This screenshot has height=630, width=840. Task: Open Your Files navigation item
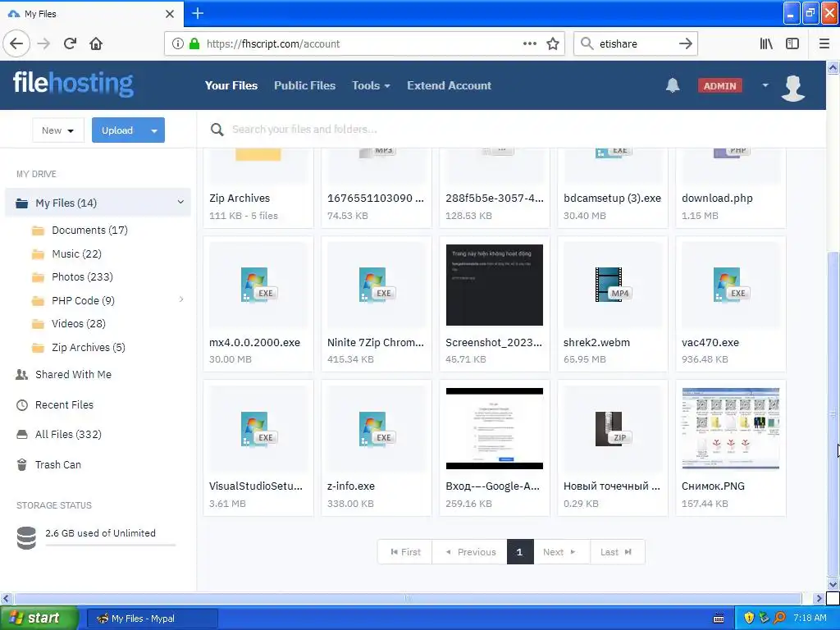click(x=231, y=85)
